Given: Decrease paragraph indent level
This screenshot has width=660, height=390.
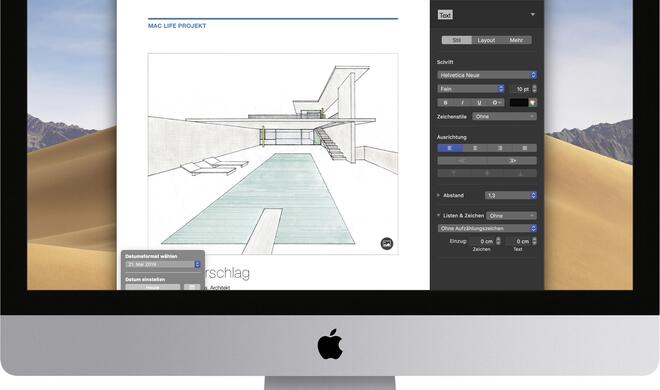Looking at the screenshot, I should pyautogui.click(x=462, y=161).
